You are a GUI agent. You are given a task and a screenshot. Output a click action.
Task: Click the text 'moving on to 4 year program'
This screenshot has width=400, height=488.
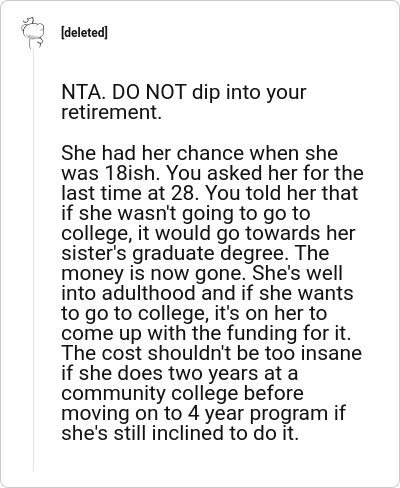pos(194,413)
